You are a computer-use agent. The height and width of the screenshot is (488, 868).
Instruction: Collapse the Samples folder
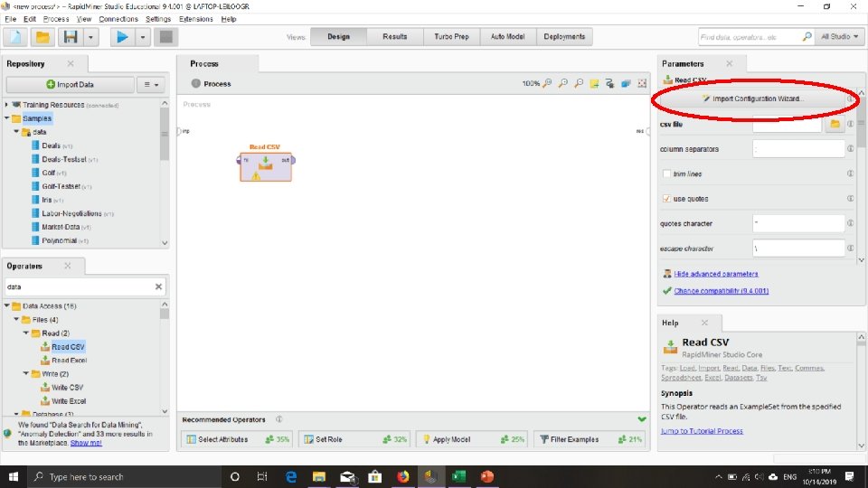pos(6,117)
